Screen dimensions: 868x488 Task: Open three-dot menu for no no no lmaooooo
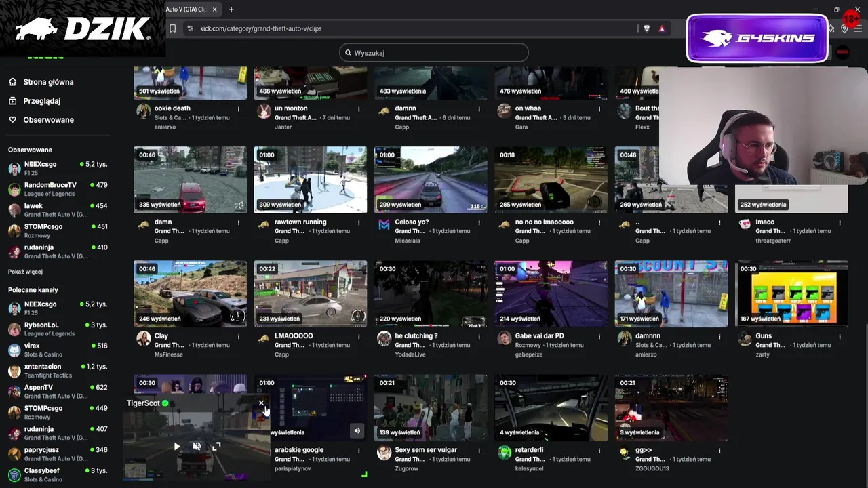[599, 222]
